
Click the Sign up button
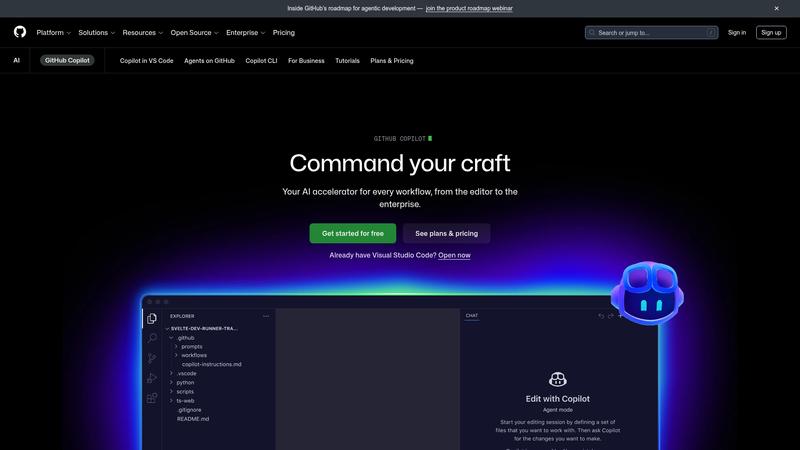[771, 33]
